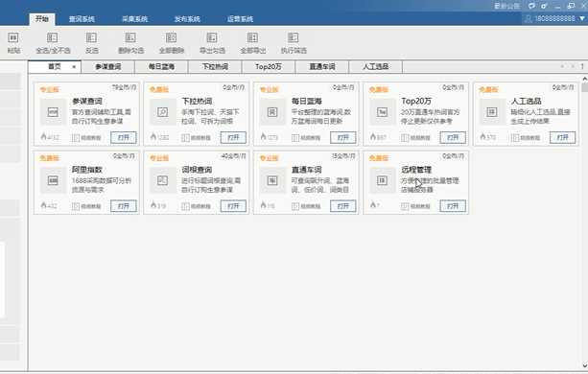Open the 词根查询 tool with 打开 button

[x=233, y=206]
